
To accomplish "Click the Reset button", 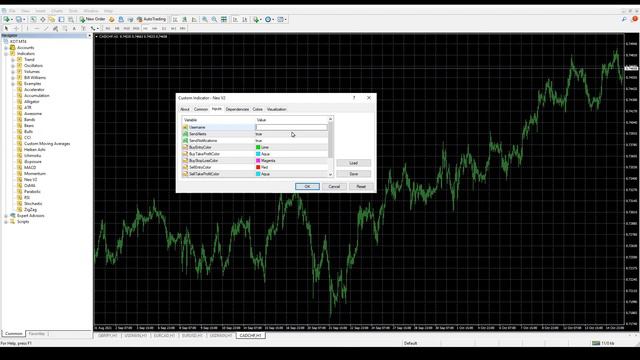I will (361, 187).
